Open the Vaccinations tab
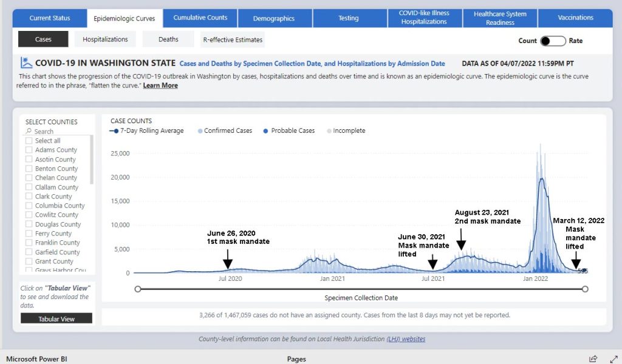This screenshot has width=622, height=364. pos(575,18)
